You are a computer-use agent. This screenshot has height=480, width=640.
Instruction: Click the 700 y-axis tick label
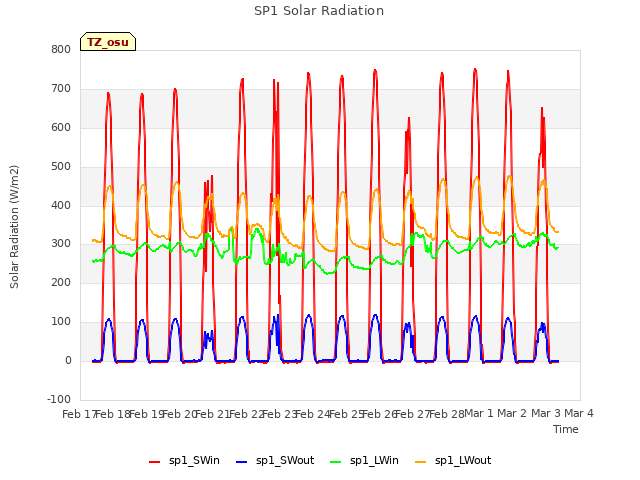tap(61, 89)
